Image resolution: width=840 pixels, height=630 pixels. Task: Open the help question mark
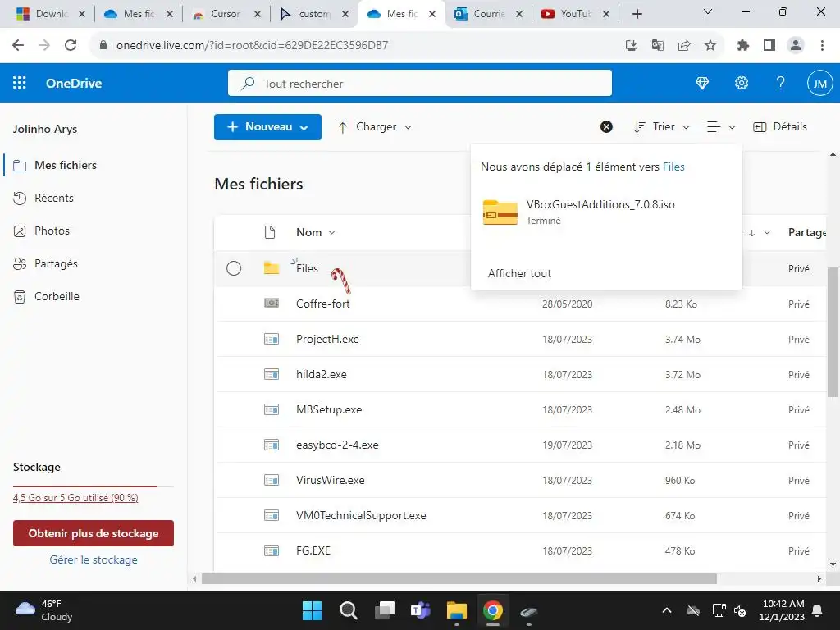pos(781,83)
